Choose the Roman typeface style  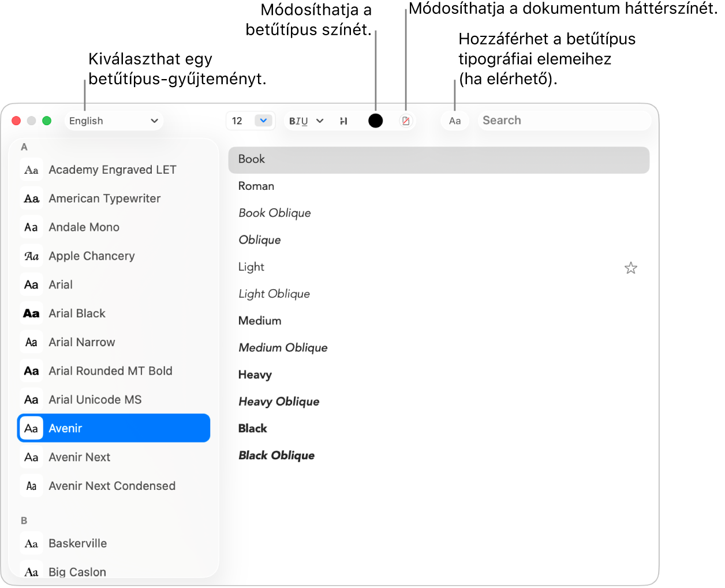(439, 186)
